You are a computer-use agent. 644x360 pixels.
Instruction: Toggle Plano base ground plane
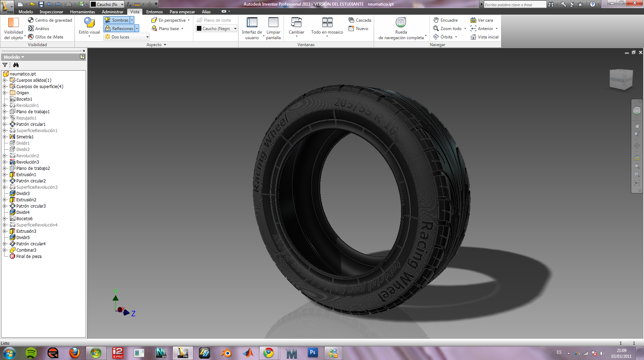pyautogui.click(x=165, y=29)
